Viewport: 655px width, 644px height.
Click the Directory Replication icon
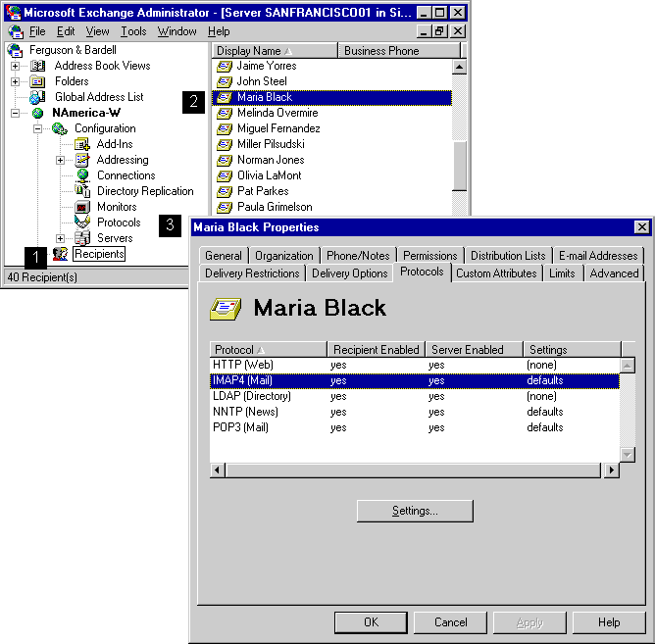[82, 191]
